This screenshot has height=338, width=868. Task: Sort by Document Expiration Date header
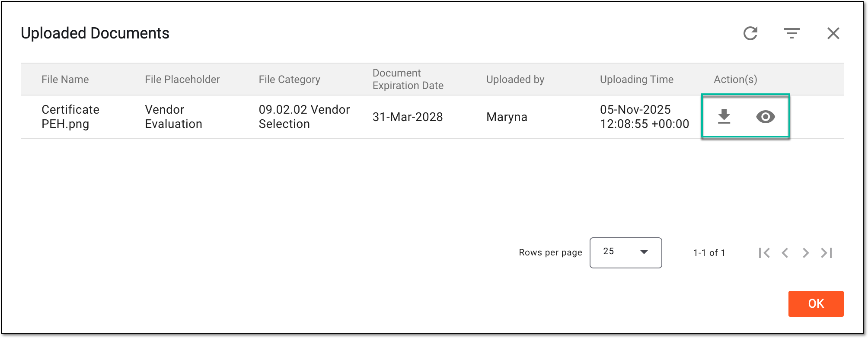click(x=408, y=79)
